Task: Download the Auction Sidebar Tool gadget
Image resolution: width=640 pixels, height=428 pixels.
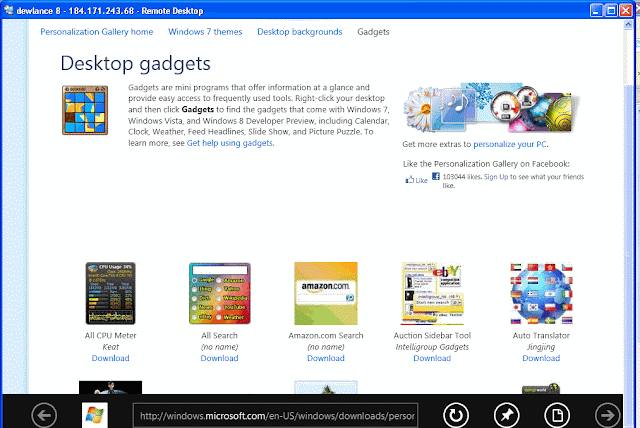Action: [x=432, y=358]
